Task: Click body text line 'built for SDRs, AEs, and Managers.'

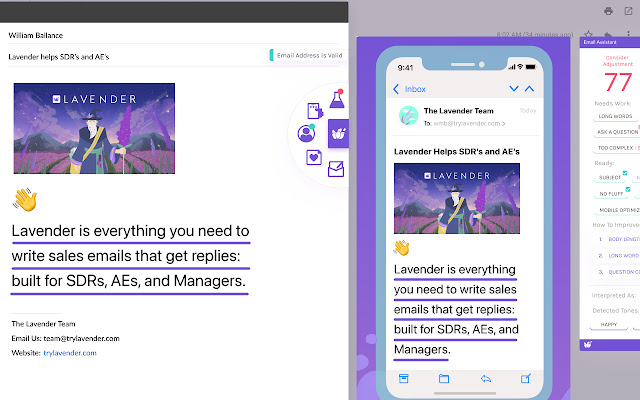Action: pyautogui.click(x=129, y=281)
